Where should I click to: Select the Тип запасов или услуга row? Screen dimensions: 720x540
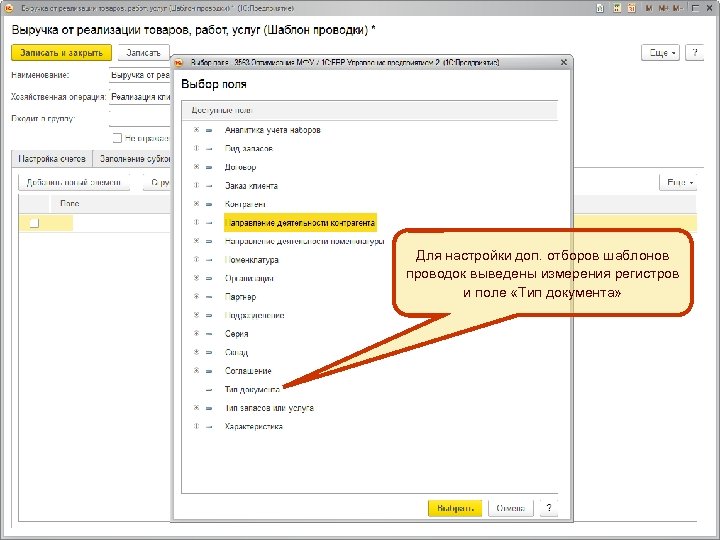269,408
